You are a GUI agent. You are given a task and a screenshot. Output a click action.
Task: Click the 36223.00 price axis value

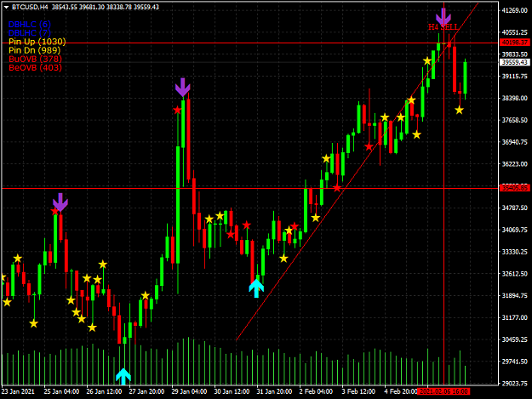(x=515, y=164)
